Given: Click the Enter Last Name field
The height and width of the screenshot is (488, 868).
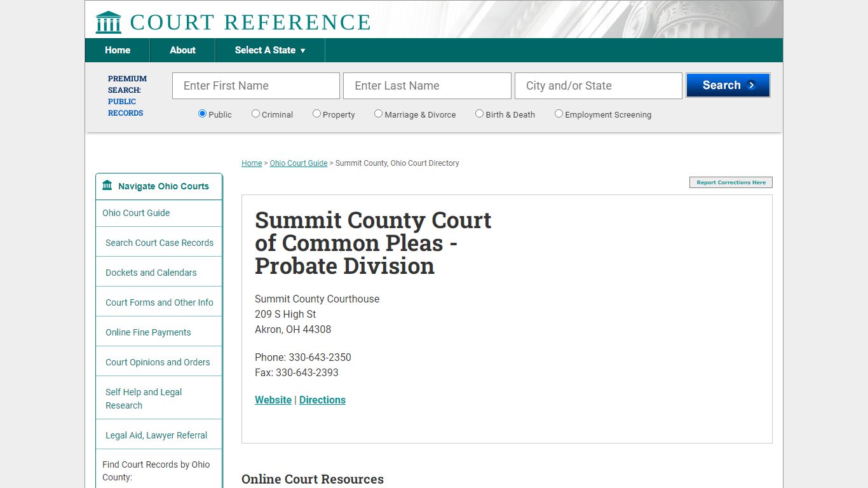Looking at the screenshot, I should pos(427,86).
